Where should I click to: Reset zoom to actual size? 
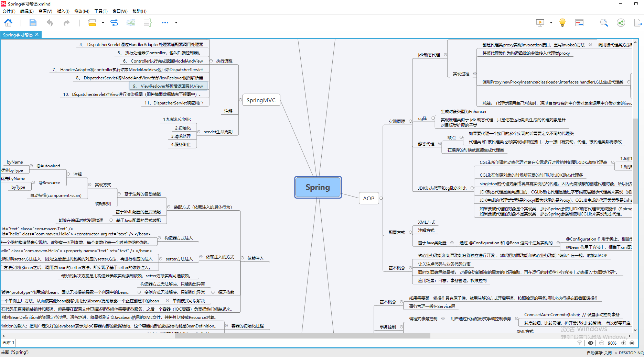(x=632, y=343)
